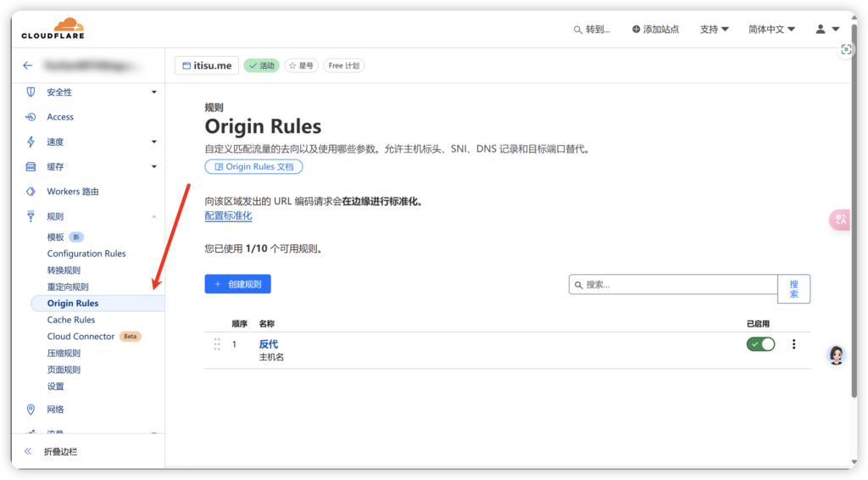
Task: Open the three-dot menu for 反代 rule
Action: (x=793, y=344)
